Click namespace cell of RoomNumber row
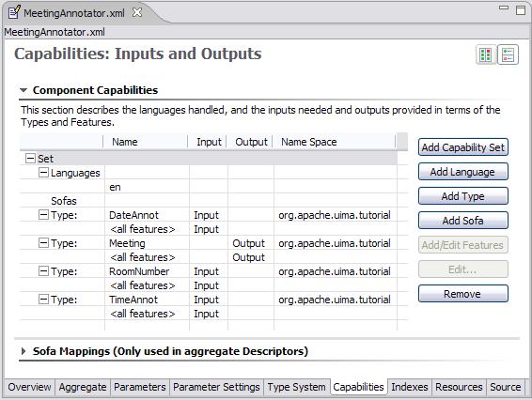The height and width of the screenshot is (400, 532). point(335,271)
